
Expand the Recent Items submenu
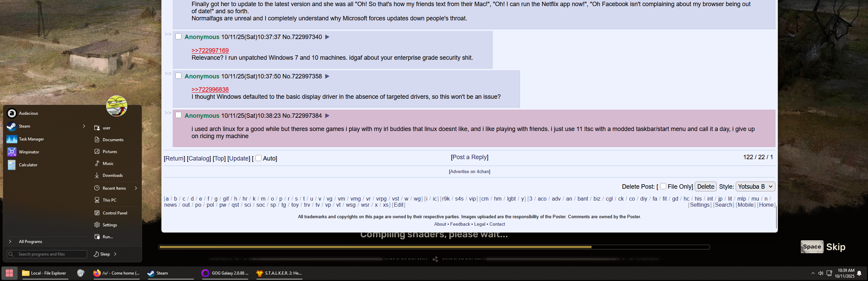coord(136,188)
